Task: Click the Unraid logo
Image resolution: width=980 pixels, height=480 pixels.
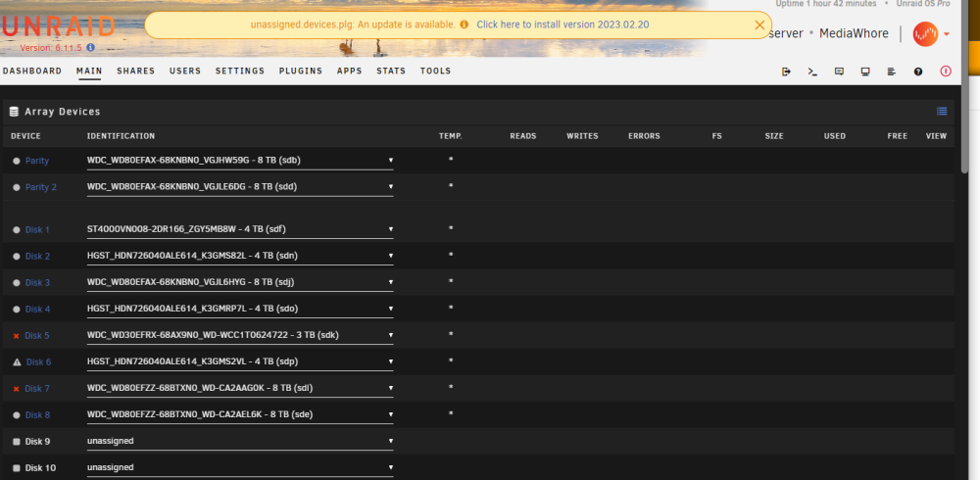Action: (x=58, y=26)
